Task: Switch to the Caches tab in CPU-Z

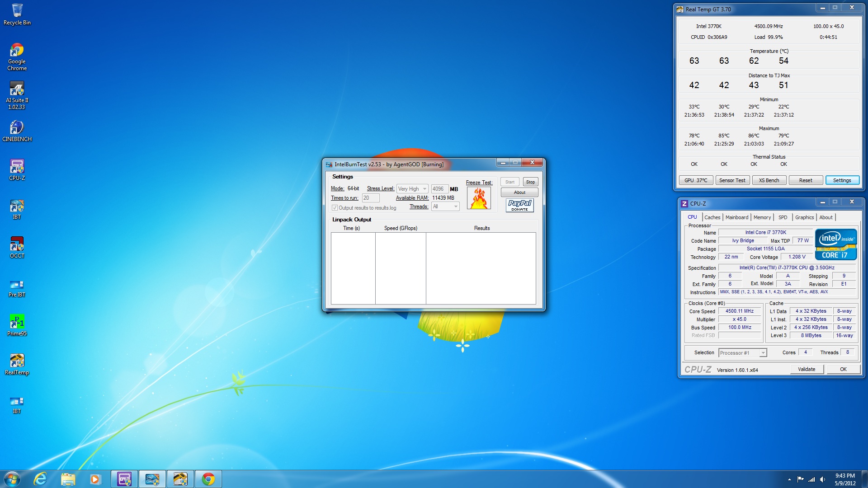Action: 712,217
